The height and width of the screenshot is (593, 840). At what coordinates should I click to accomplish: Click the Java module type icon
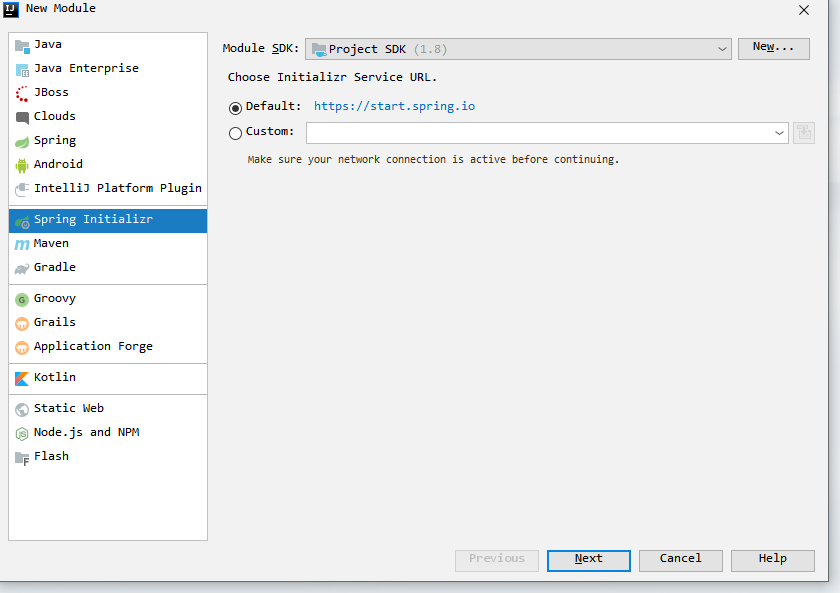[22, 45]
